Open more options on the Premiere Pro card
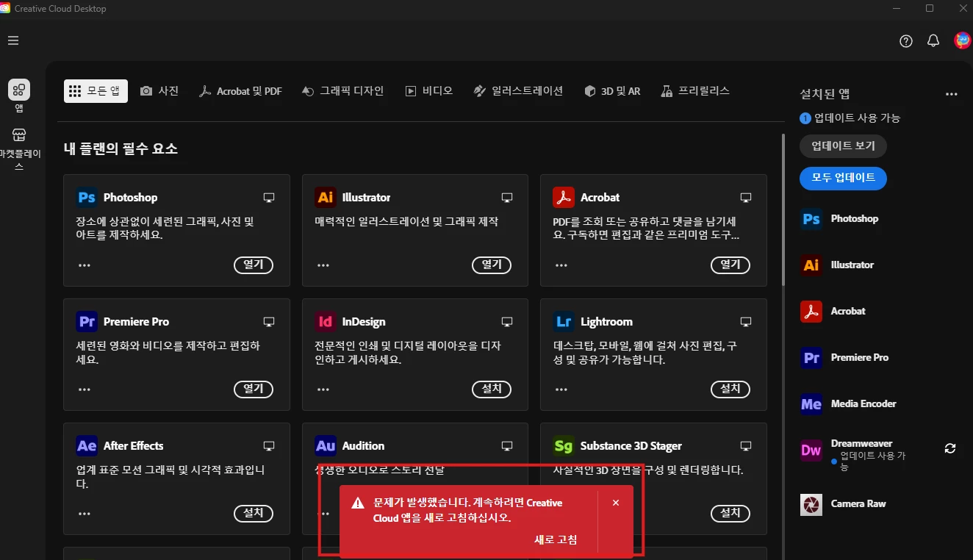Viewport: 973px width, 560px height. click(x=85, y=390)
